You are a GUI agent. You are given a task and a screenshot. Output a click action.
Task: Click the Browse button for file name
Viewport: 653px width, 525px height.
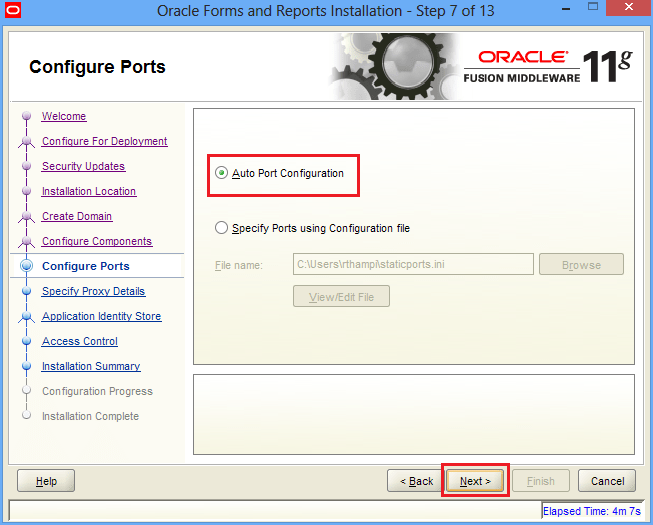pos(581,264)
